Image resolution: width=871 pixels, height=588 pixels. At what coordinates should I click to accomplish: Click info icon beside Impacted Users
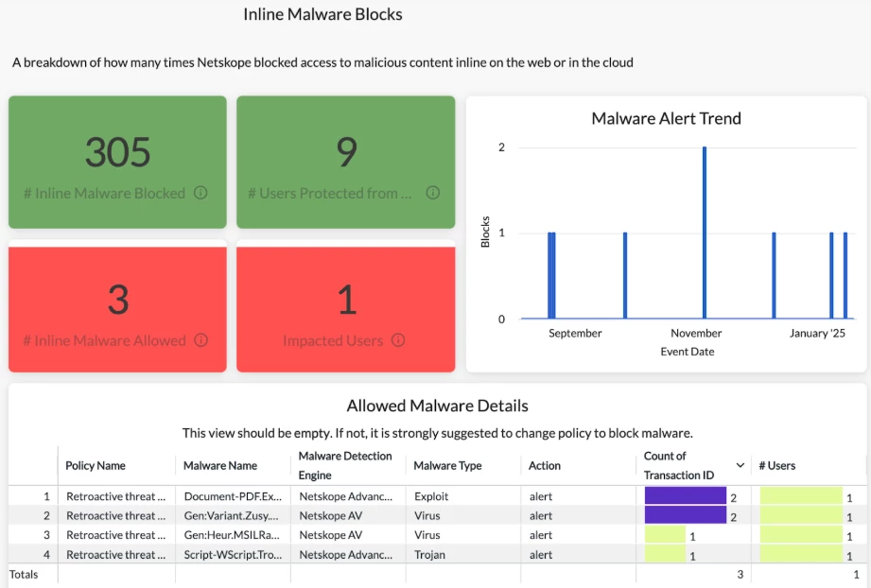pos(398,340)
